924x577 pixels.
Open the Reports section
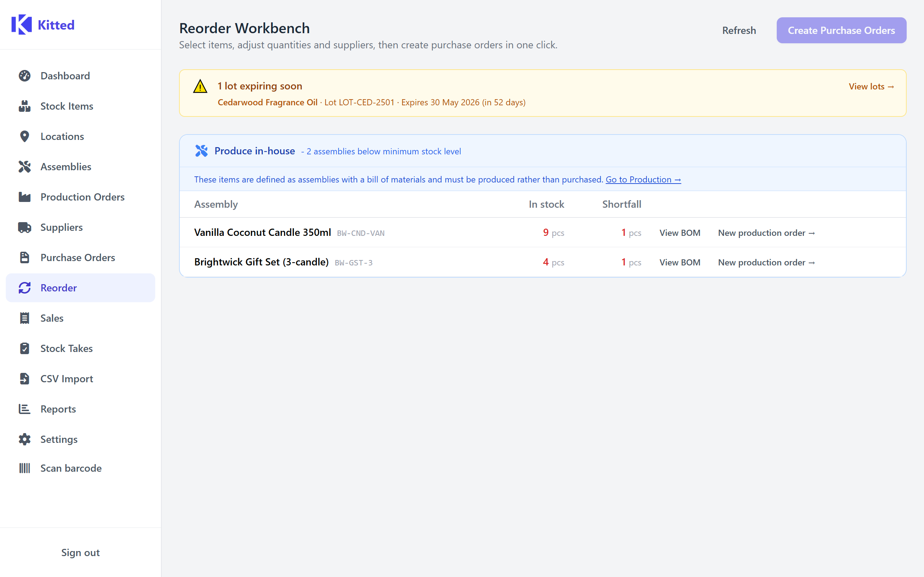point(58,409)
